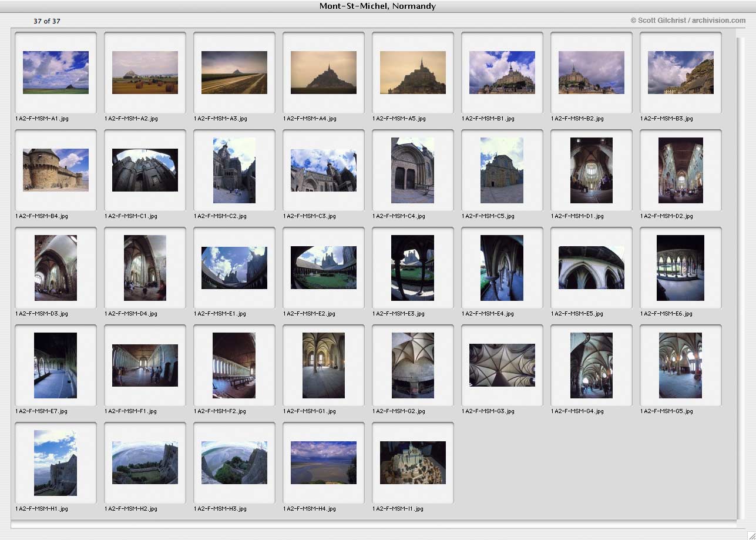Viewport: 756px width, 540px height.
Task: Open thumbnail 1A2-F-MSM-H3.jpg
Action: (234, 462)
